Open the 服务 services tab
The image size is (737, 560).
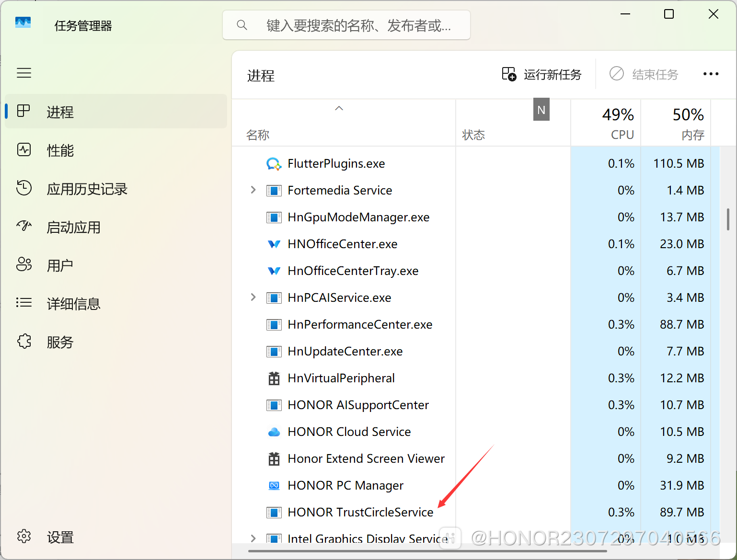pyautogui.click(x=116, y=342)
